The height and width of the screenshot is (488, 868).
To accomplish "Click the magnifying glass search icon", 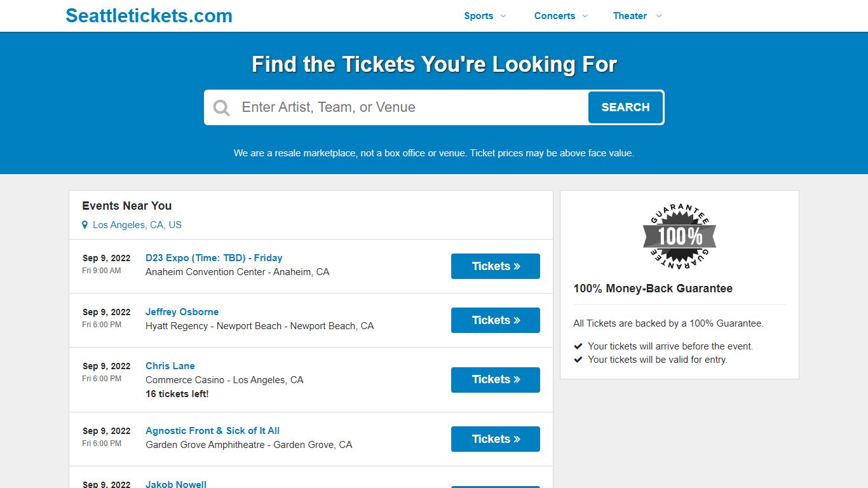I will (x=221, y=107).
